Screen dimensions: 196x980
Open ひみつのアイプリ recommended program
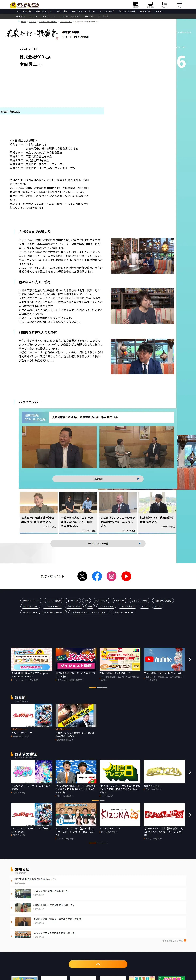point(32,772)
